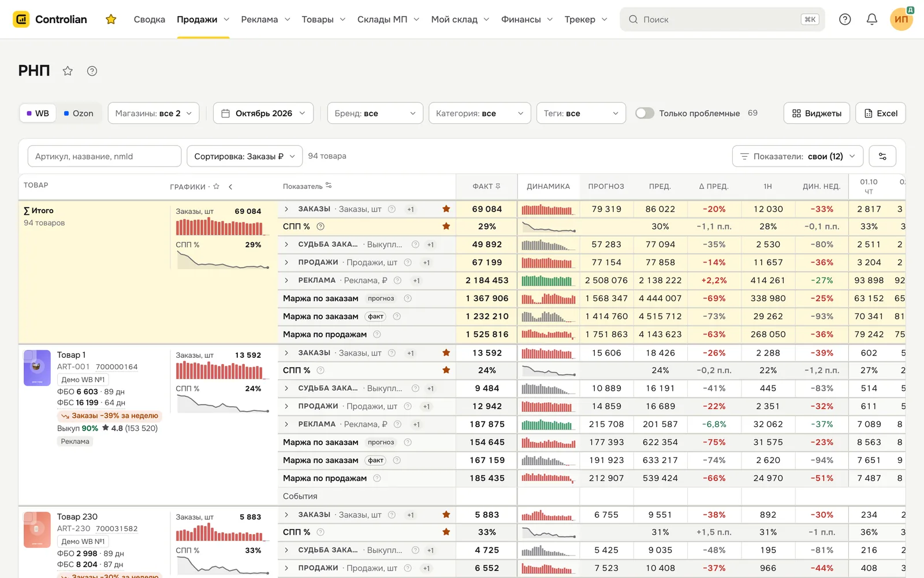Collapse graphs column with left chevron
Viewport: 924px width, 578px height.
[x=230, y=186]
